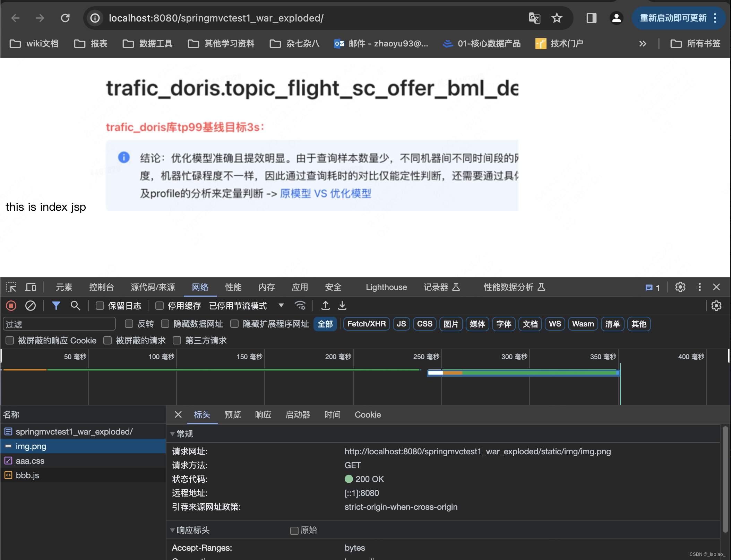Open the Cookie tab of request
The image size is (731, 560).
368,414
